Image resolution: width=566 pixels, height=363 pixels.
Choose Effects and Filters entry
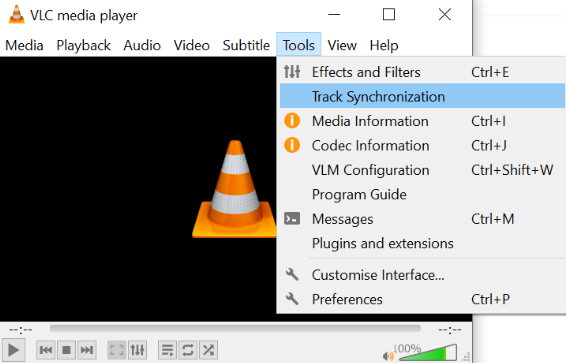click(x=422, y=72)
